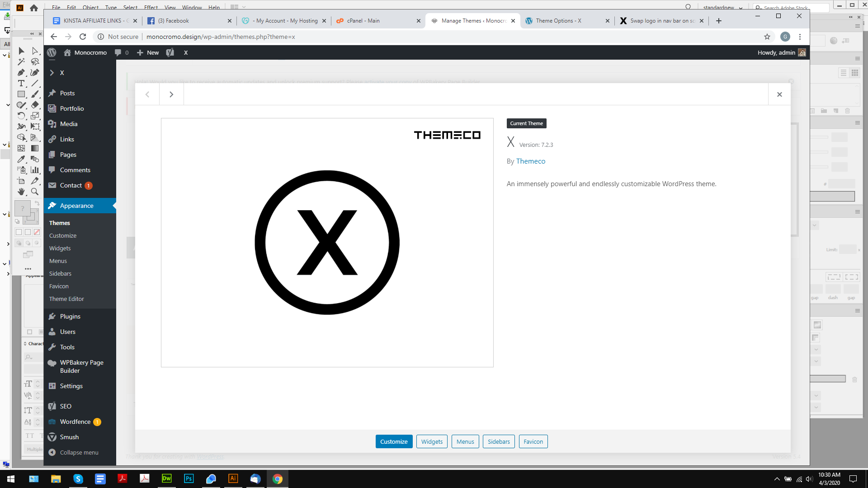Switch to the cPanel - Main tab
The width and height of the screenshot is (868, 488).
coord(379,21)
